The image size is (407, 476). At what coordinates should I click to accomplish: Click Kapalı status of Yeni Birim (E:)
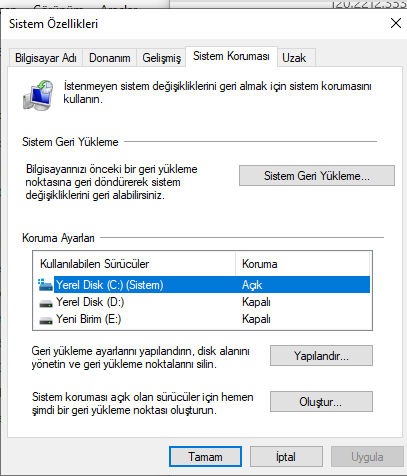[256, 319]
